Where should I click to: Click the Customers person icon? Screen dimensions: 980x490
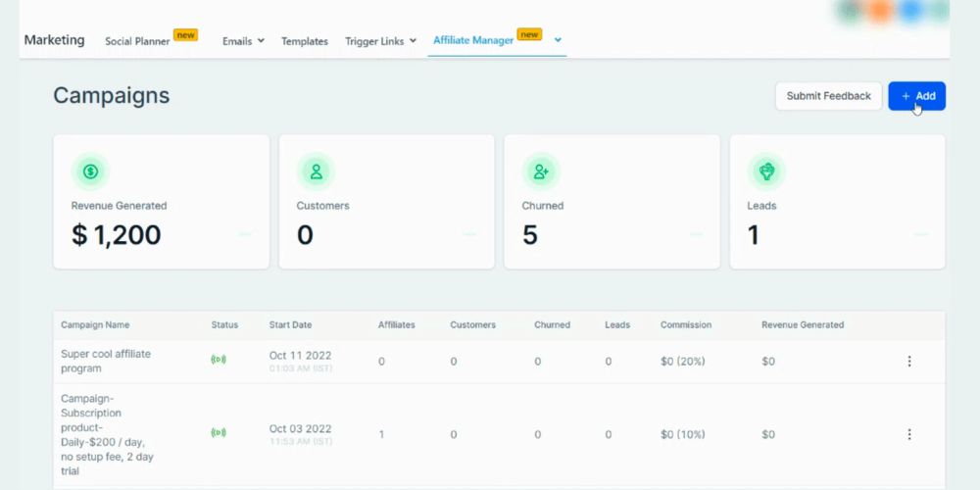pos(317,171)
